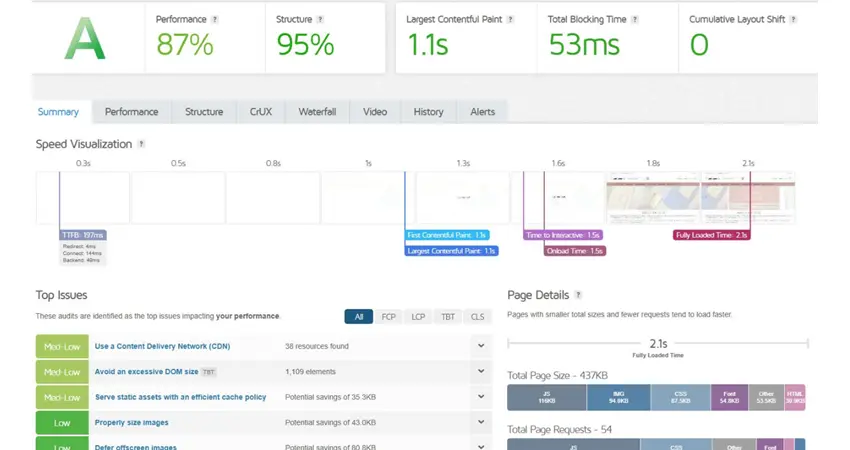The image size is (850, 450).
Task: Open help icon beside Cumulative Layout Shift
Action: 793,20
